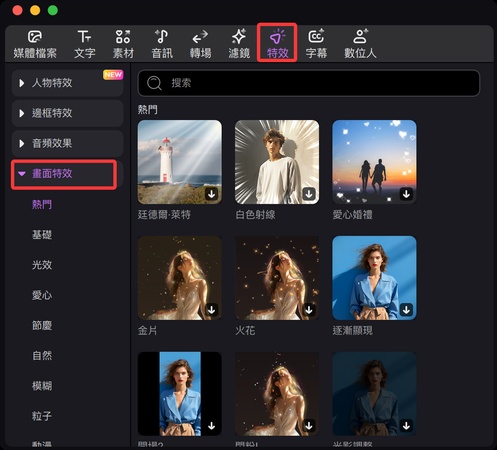Expand the 音頻效果 category

tap(68, 144)
